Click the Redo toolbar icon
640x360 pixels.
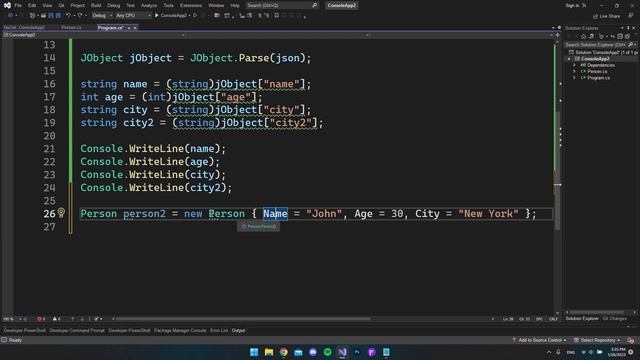click(x=80, y=16)
